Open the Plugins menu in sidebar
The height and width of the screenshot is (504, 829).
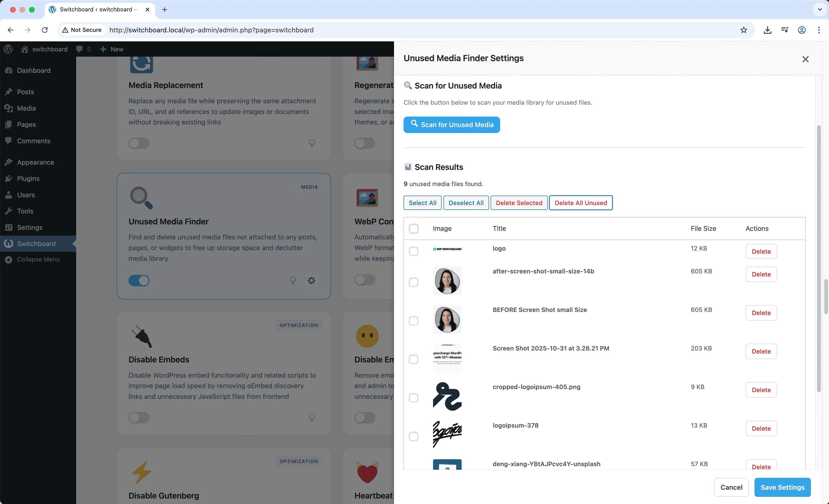[28, 178]
